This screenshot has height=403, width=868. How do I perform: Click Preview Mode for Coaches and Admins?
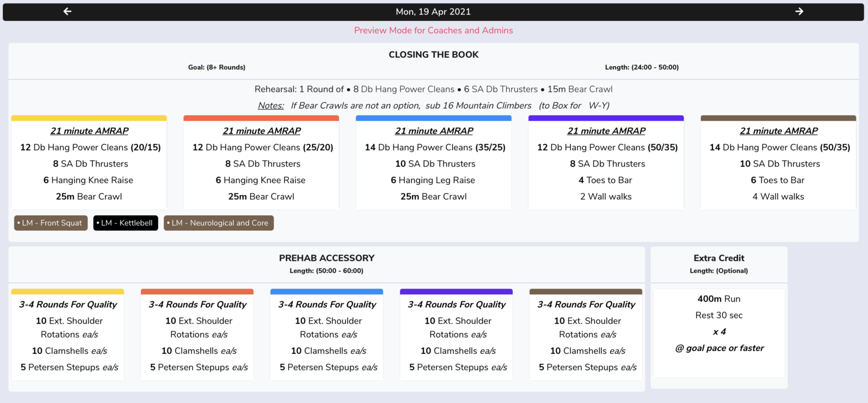pos(433,30)
